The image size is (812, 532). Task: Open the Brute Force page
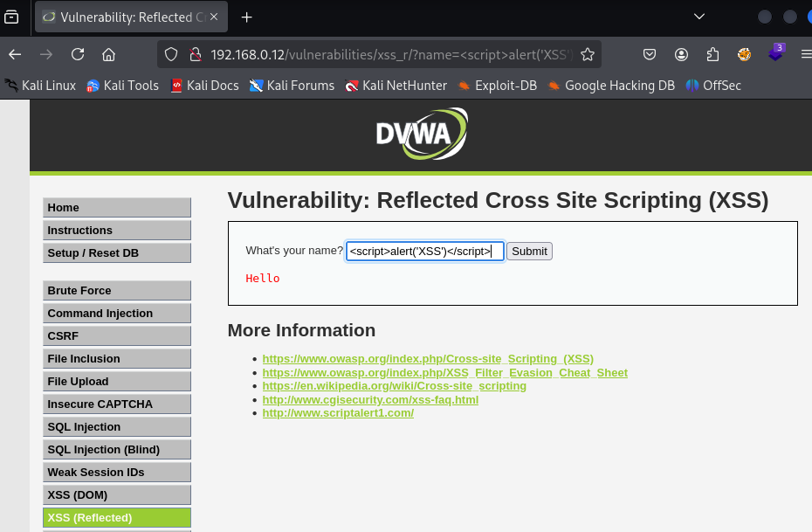[117, 291]
